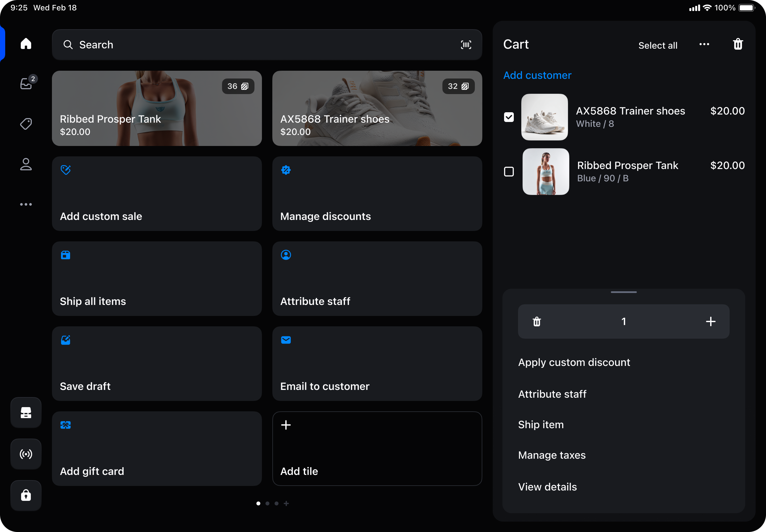Click the 36 variants badge on Ribbed Tank
This screenshot has height=532, width=766.
[x=238, y=86]
